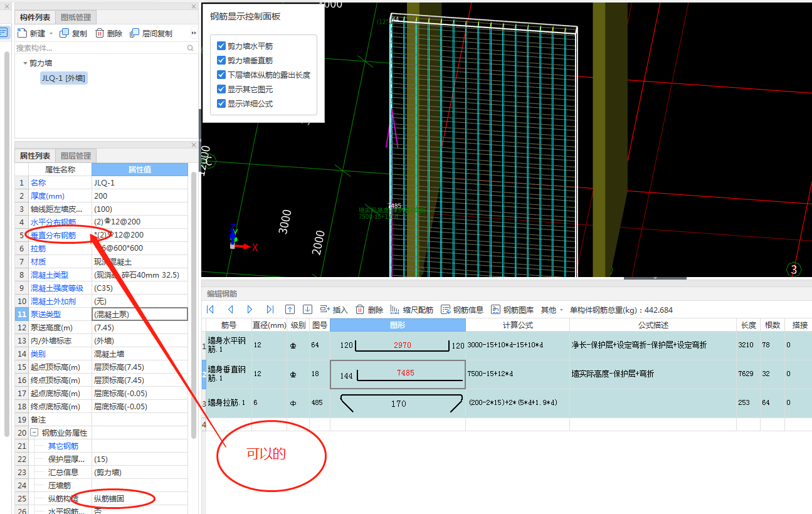Click the 计算公式 column header
Viewport: 812px width, 514px height.
[x=517, y=325]
